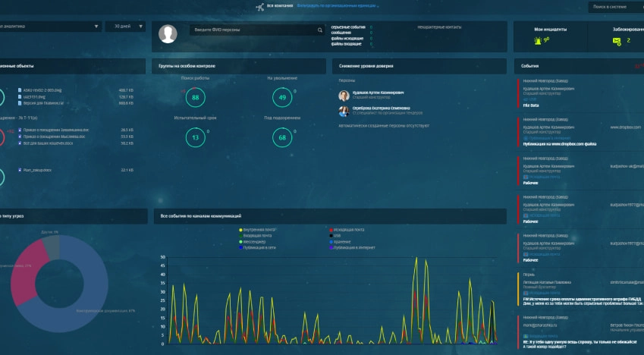Open the "аналитика" dropdown
Image resolution: width=644 pixels, height=355 pixels.
(x=50, y=27)
